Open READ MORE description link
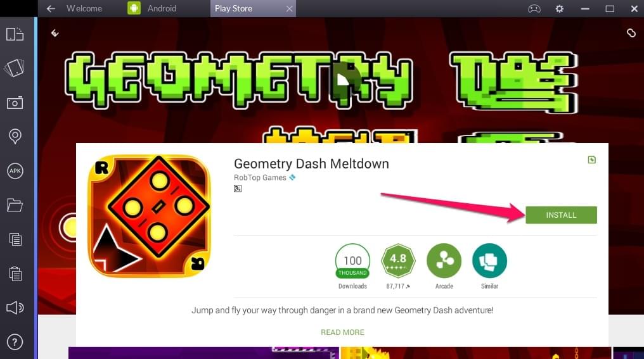 [342, 332]
